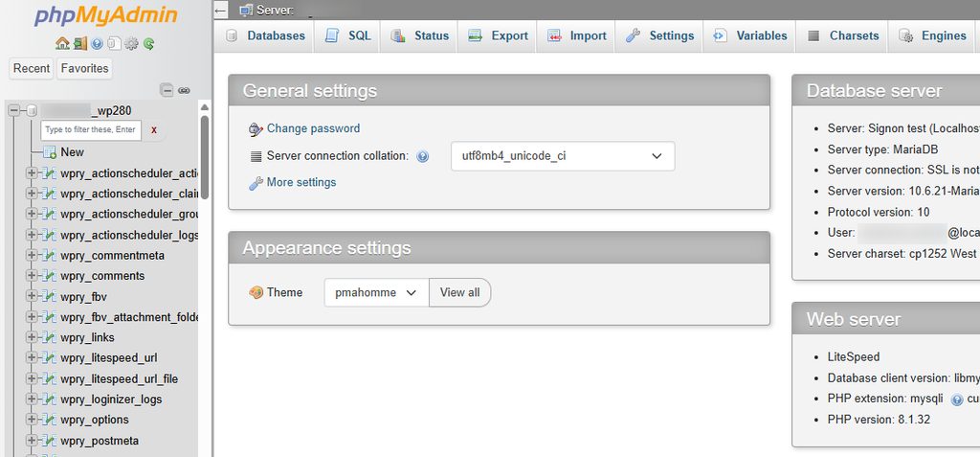The width and height of the screenshot is (980, 457).
Task: Open the Export tab
Action: click(498, 35)
